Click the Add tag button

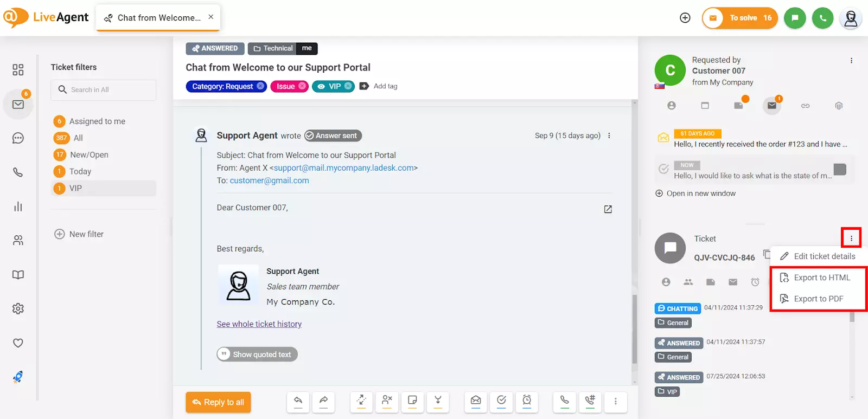[x=379, y=86]
